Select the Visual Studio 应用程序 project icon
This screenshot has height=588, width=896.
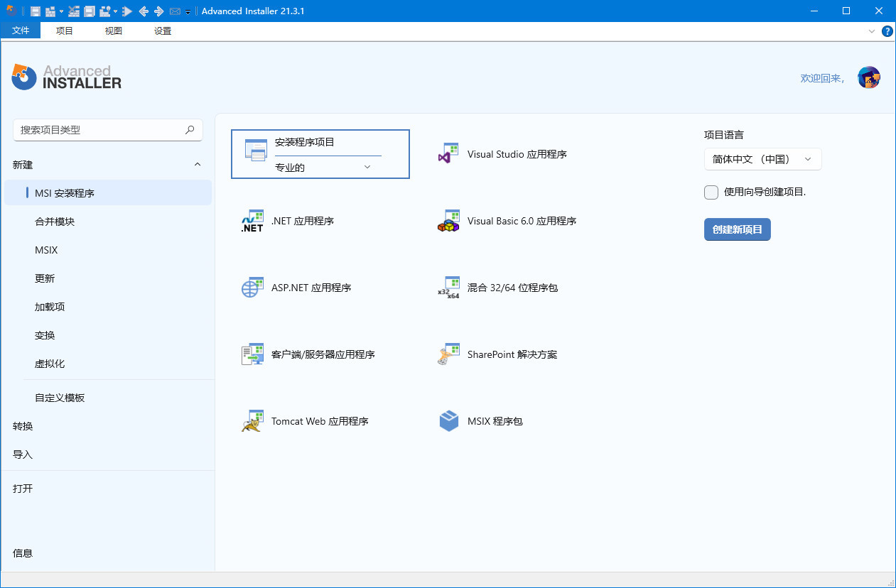pyautogui.click(x=449, y=154)
